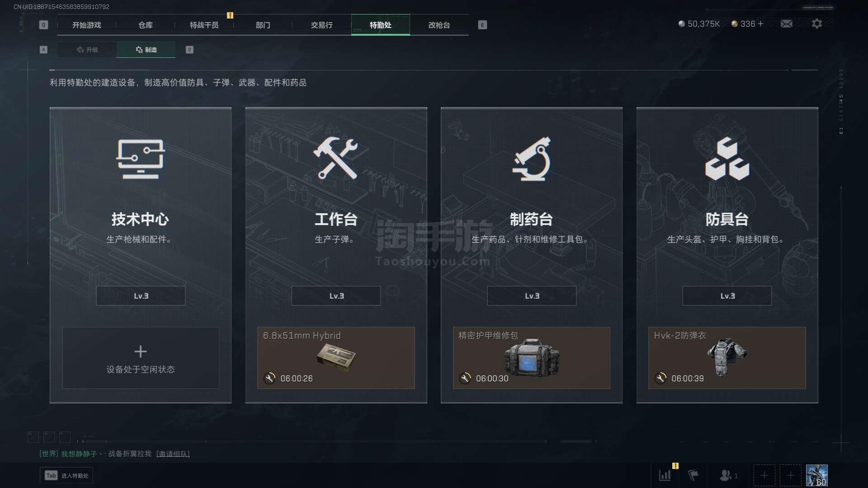868x488 pixels.
Task: Open the 改枪台 tab
Action: [x=439, y=25]
